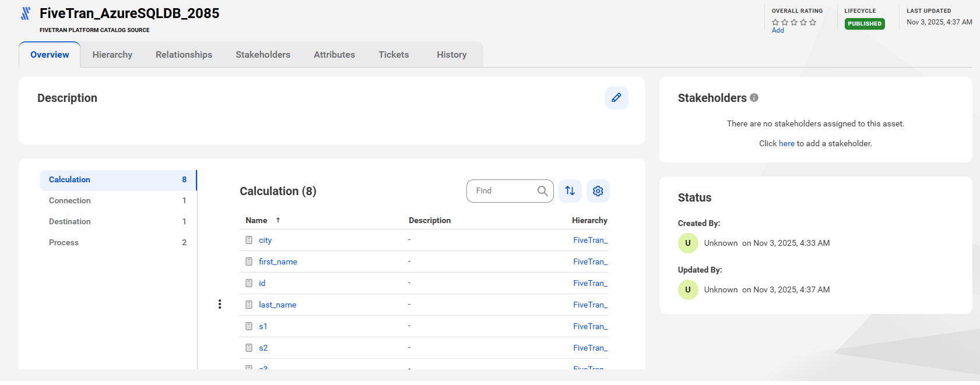
Task: Select the Calculation category in sidebar
Action: [x=118, y=180]
